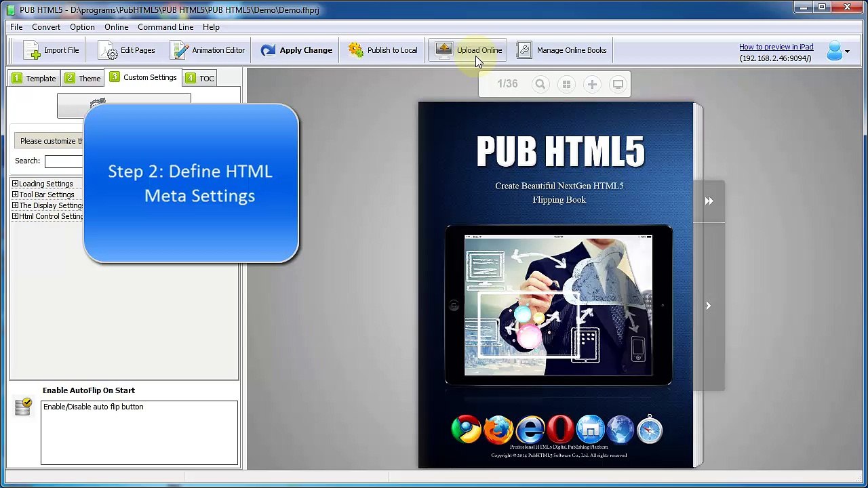Click the PUB HTML5 title bar app icon
Screen dimensions: 868x488
point(11,10)
